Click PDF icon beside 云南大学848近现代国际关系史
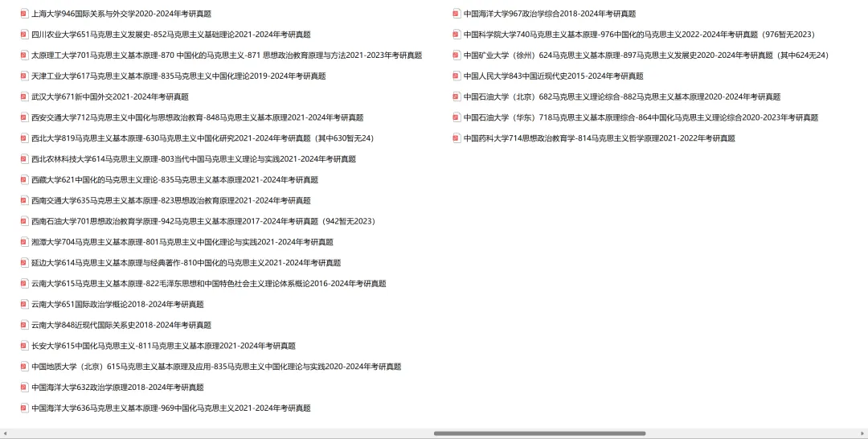The height and width of the screenshot is (439, 868). click(x=24, y=325)
